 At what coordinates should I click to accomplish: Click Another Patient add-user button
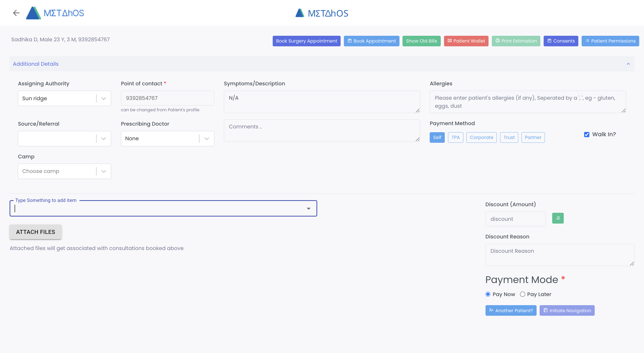(511, 310)
